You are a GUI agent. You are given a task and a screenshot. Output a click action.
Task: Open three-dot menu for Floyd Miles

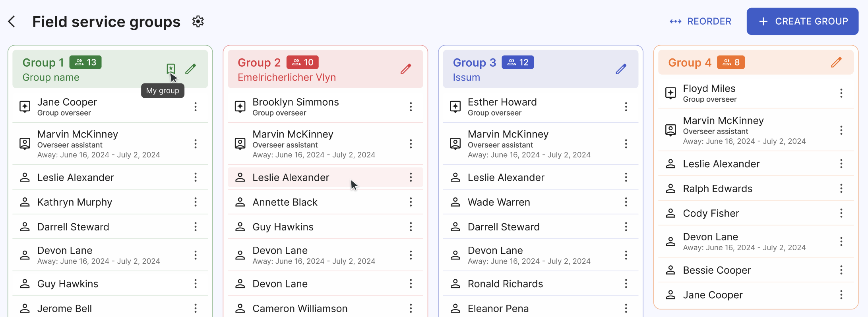point(841,93)
